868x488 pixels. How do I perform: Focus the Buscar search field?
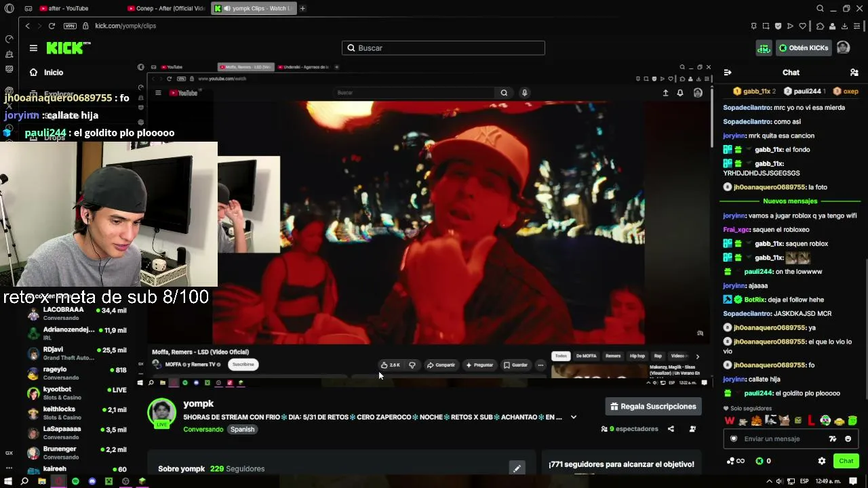[443, 48]
